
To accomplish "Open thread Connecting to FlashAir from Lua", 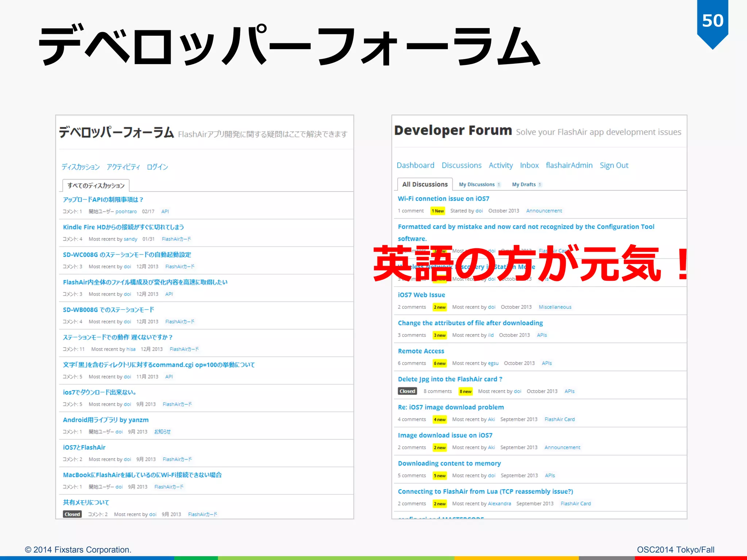I will tap(485, 491).
